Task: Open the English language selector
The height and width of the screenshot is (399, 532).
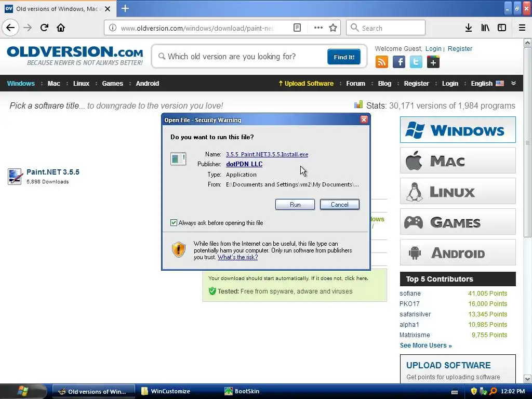Action: pyautogui.click(x=487, y=84)
